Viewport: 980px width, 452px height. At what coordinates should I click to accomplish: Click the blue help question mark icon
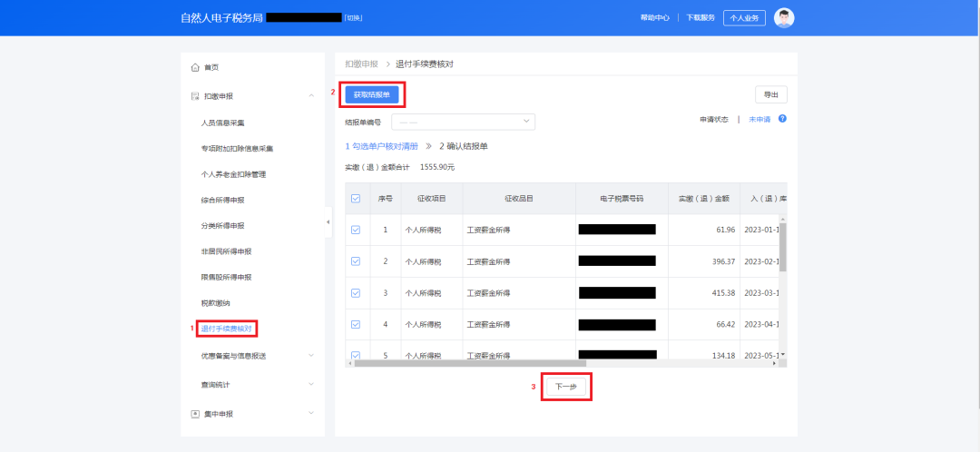pos(782,119)
